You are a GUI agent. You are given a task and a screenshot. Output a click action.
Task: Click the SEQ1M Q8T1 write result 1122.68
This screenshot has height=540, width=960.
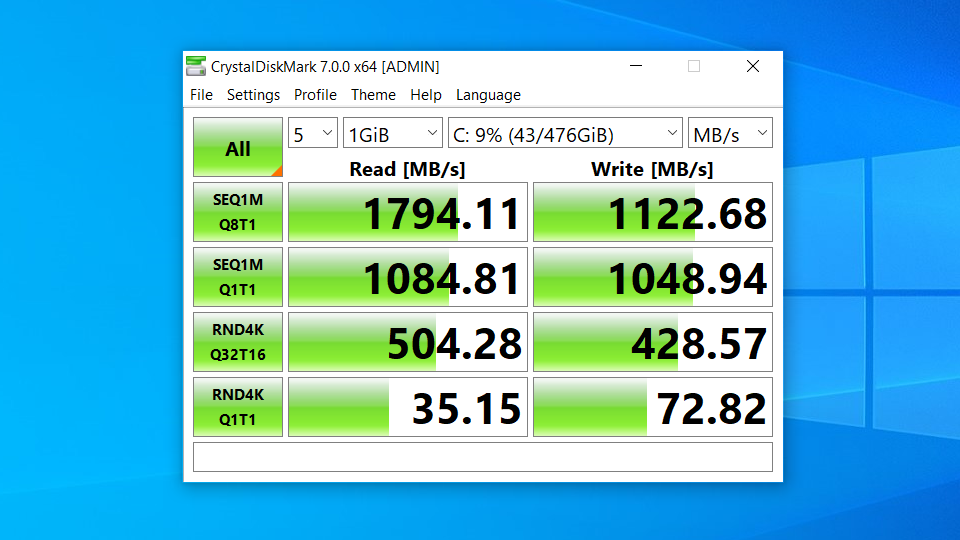click(653, 212)
